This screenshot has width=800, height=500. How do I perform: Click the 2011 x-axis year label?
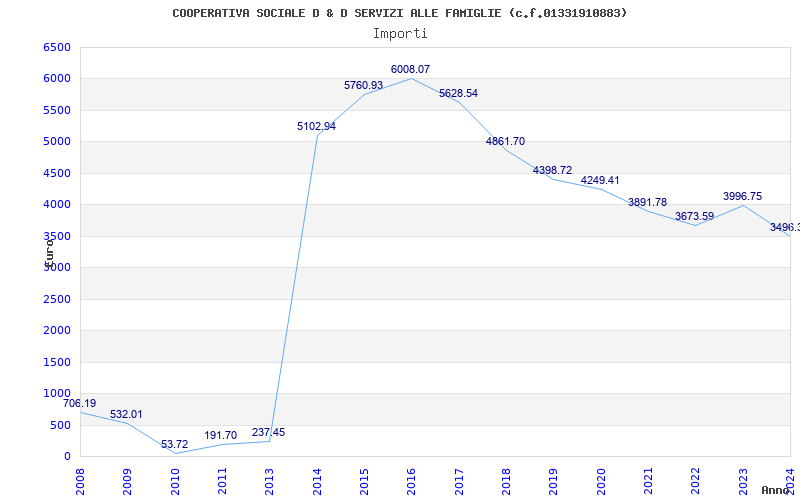pos(222,483)
